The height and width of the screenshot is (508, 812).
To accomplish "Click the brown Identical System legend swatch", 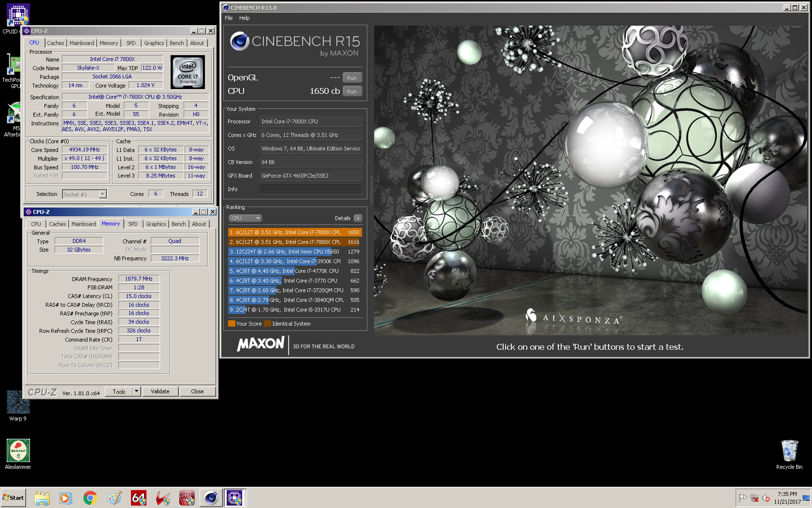I will click(x=267, y=324).
